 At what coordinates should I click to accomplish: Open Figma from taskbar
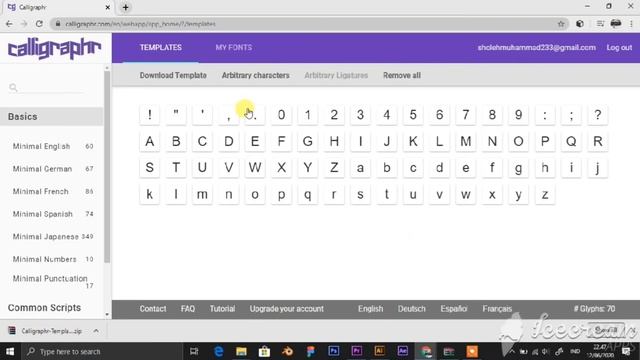[311, 351]
